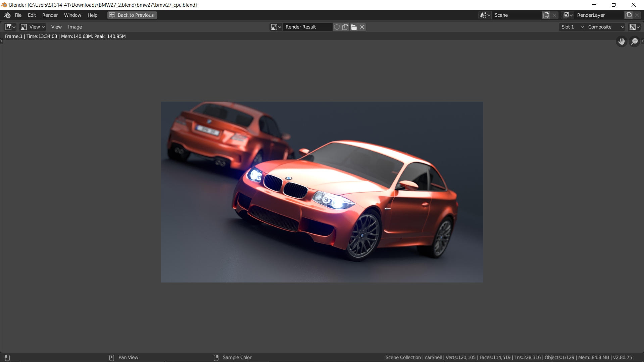Click the scene statistics text in status bar
This screenshot has height=362, width=644.
(x=508, y=357)
